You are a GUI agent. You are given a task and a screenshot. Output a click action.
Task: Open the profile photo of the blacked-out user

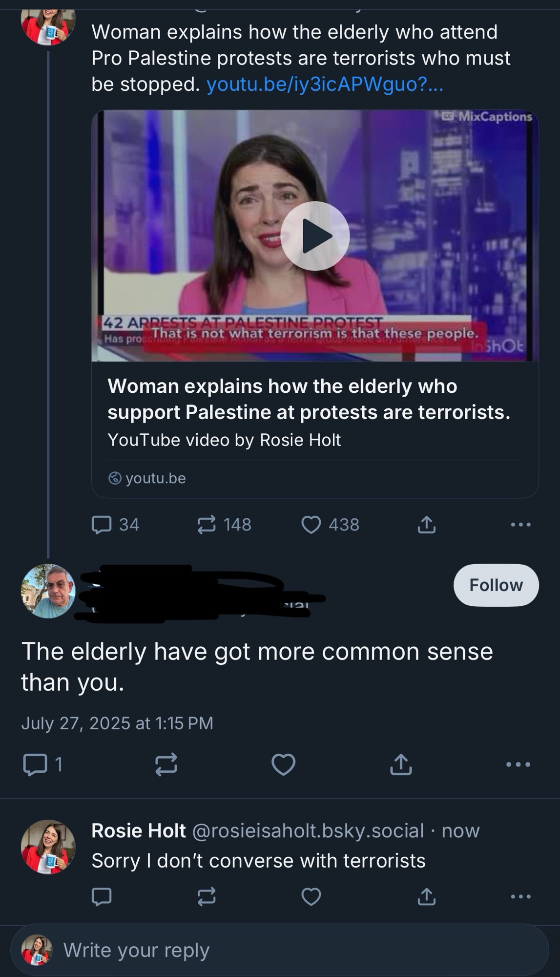(48, 591)
